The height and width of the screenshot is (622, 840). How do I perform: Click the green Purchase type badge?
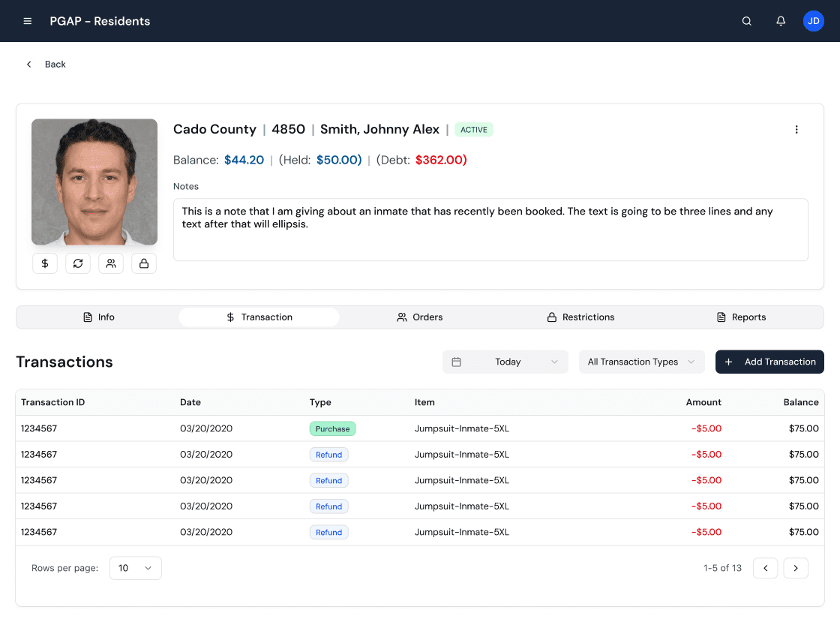click(333, 428)
